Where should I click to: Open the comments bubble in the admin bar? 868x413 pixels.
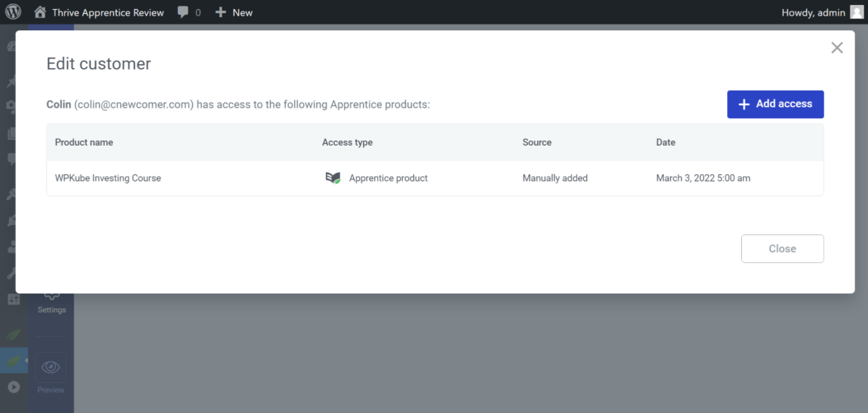189,13
